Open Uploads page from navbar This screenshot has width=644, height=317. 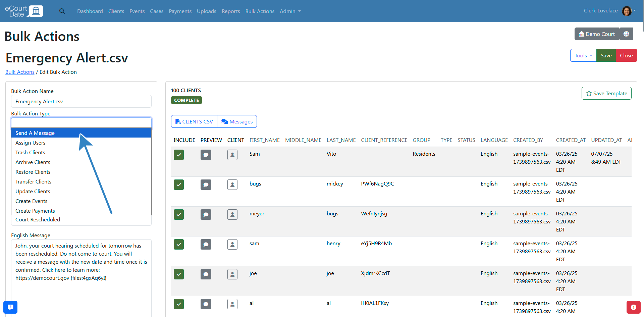point(207,11)
